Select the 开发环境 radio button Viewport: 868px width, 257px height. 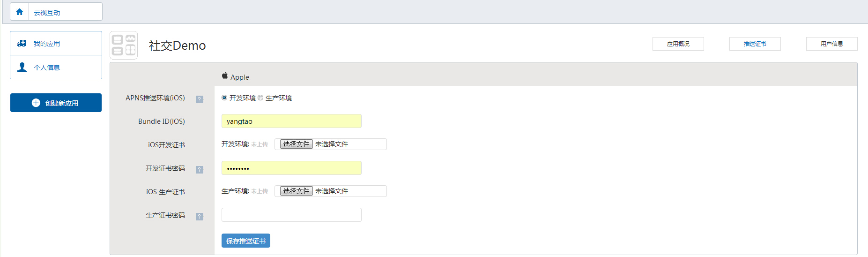pos(224,98)
